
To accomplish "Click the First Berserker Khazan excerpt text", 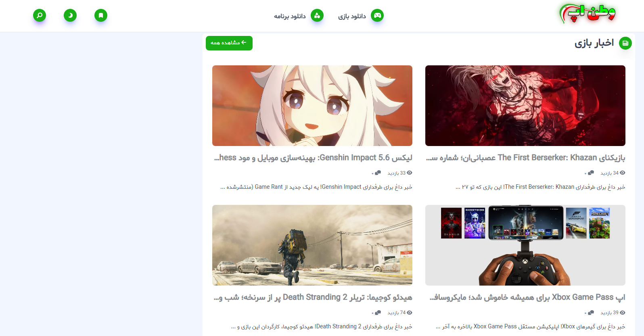I will [540, 187].
